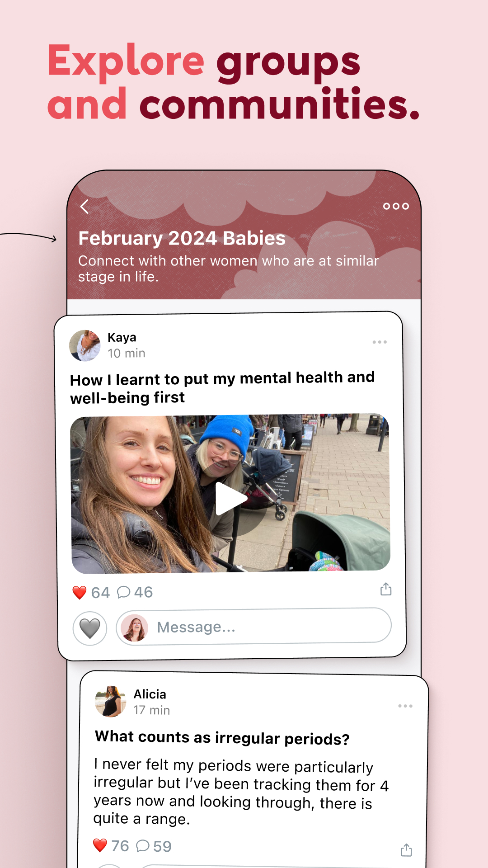488x868 pixels.
Task: Toggle the grey heart like button
Action: (90, 628)
